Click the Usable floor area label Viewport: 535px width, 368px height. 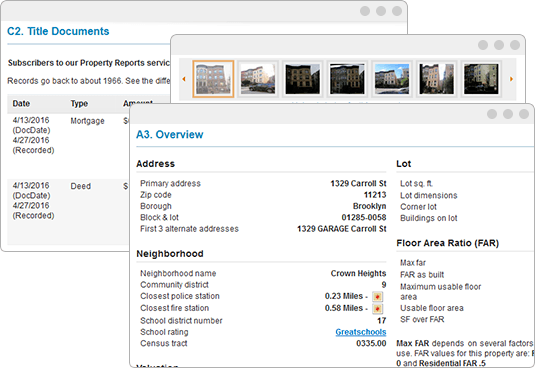coord(432,308)
